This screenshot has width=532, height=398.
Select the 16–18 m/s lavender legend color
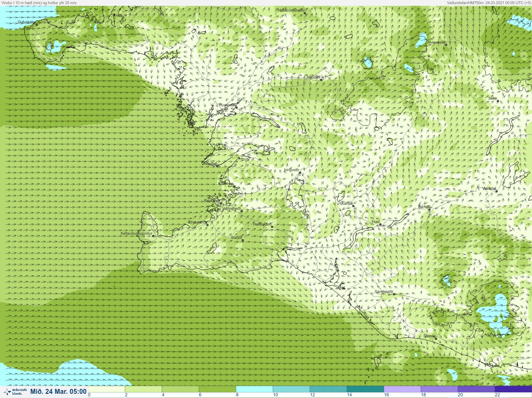[x=402, y=389]
